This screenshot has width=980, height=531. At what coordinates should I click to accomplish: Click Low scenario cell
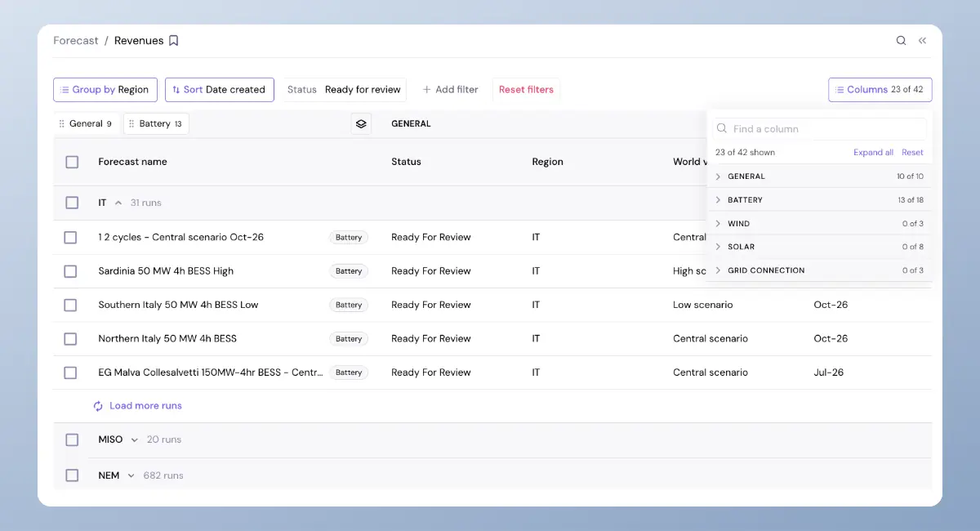pos(702,305)
